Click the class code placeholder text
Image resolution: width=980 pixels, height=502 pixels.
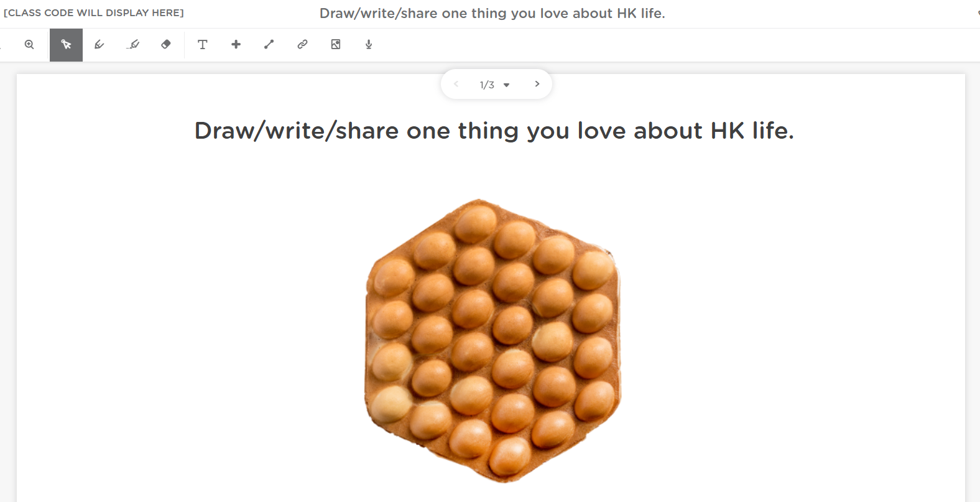[94, 13]
